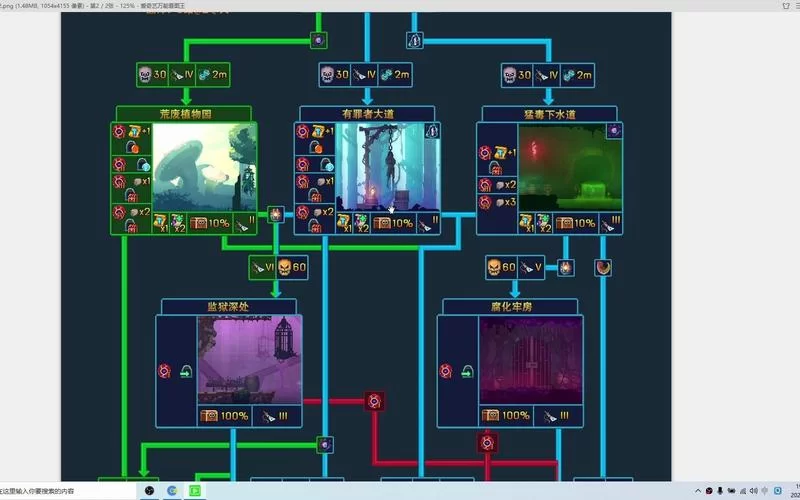Viewport: 800px width, 500px height.
Task: Click red boss cell icon on red path
Action: click(x=374, y=402)
